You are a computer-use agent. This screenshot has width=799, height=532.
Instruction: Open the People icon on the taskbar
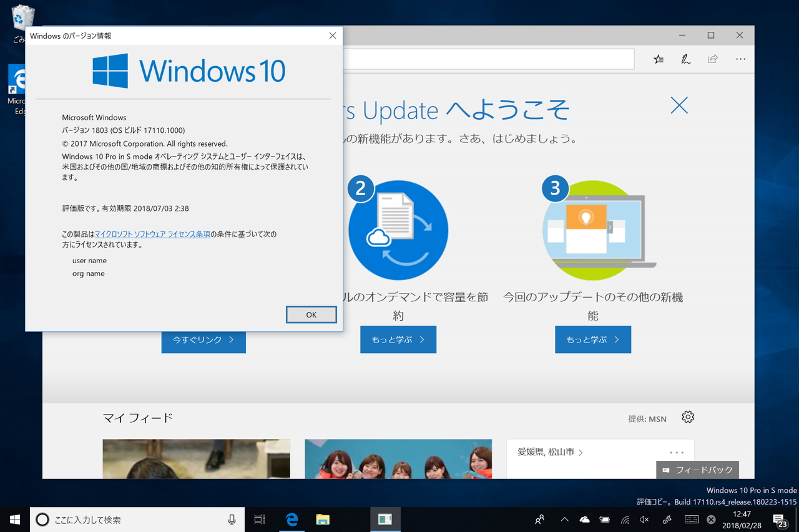point(539,519)
